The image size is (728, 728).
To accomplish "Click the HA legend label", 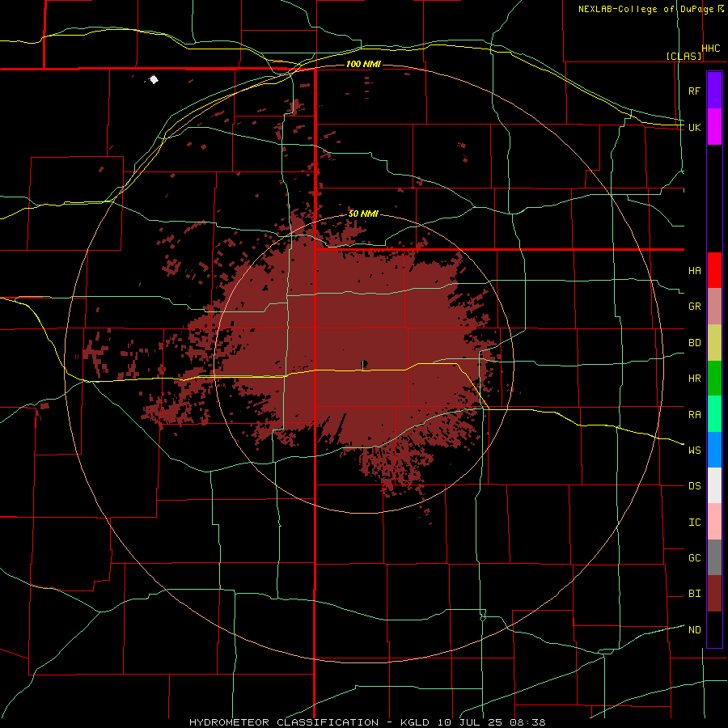I will pyautogui.click(x=694, y=271).
